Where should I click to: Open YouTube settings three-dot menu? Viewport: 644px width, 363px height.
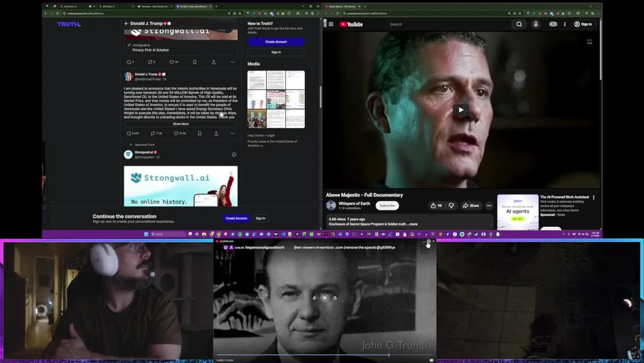tap(564, 24)
